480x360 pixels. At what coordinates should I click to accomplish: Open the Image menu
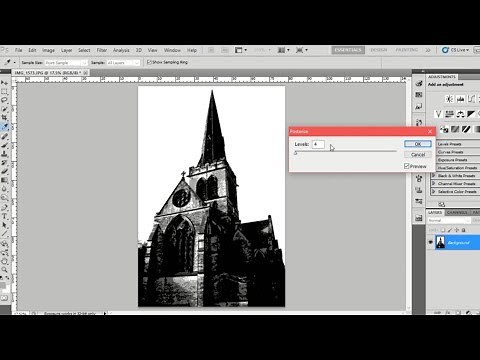[x=48, y=50]
